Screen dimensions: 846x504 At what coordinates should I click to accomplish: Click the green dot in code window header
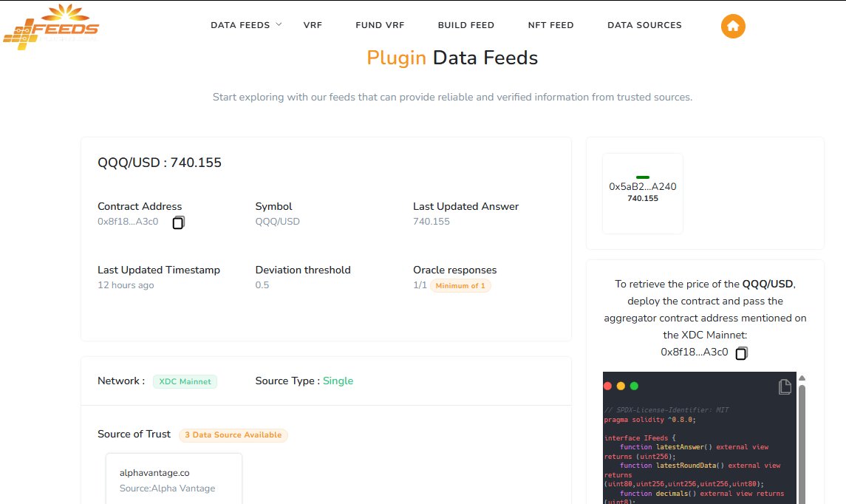[634, 386]
